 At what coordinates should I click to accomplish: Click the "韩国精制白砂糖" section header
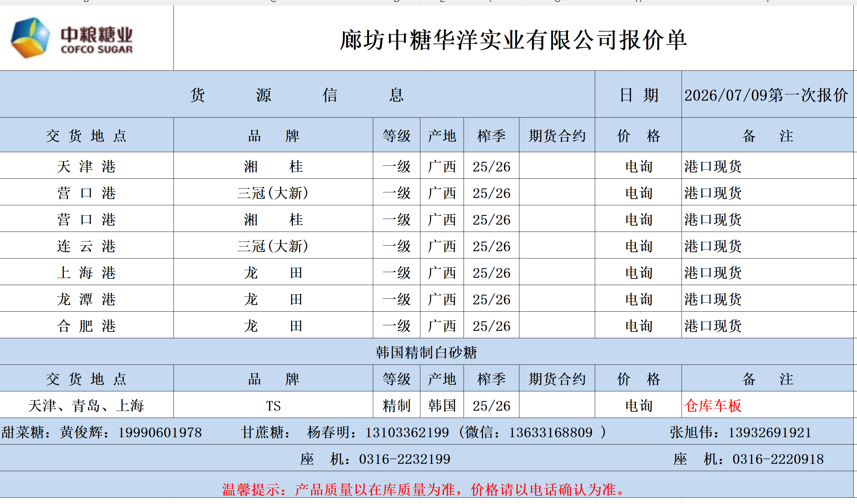(x=426, y=352)
